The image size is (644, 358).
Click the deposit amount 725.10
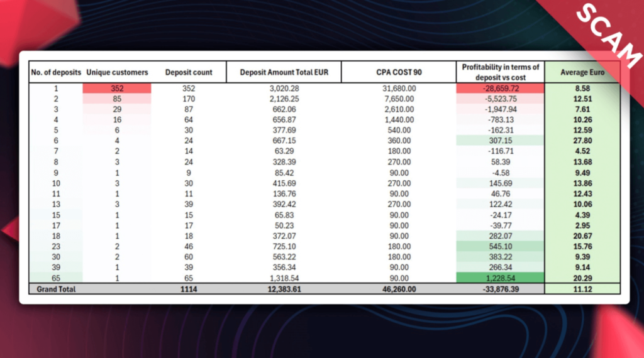point(284,246)
